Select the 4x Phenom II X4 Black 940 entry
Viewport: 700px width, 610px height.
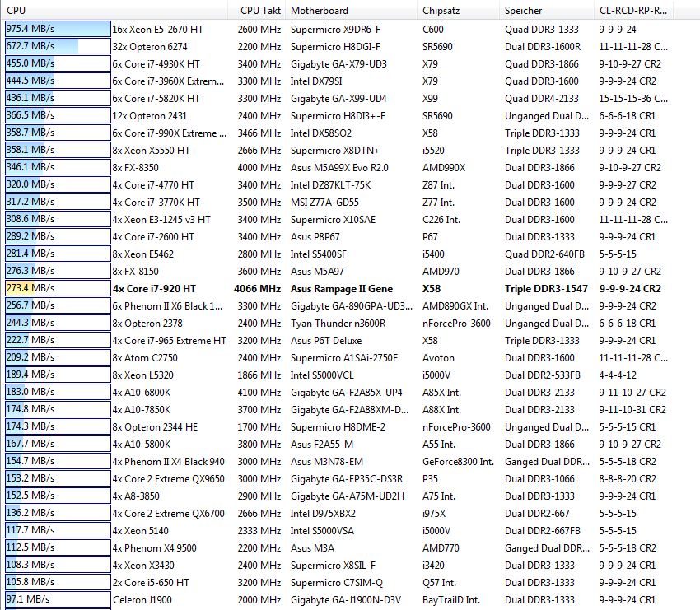[x=168, y=462]
